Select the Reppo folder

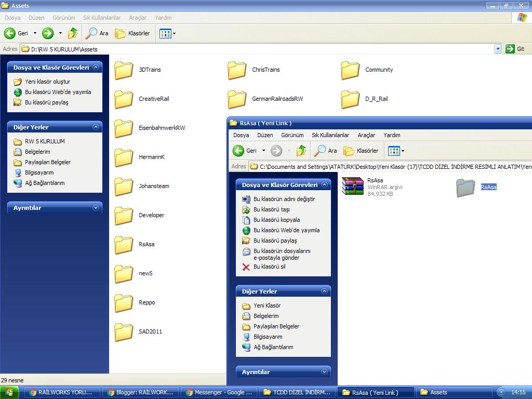[135, 303]
